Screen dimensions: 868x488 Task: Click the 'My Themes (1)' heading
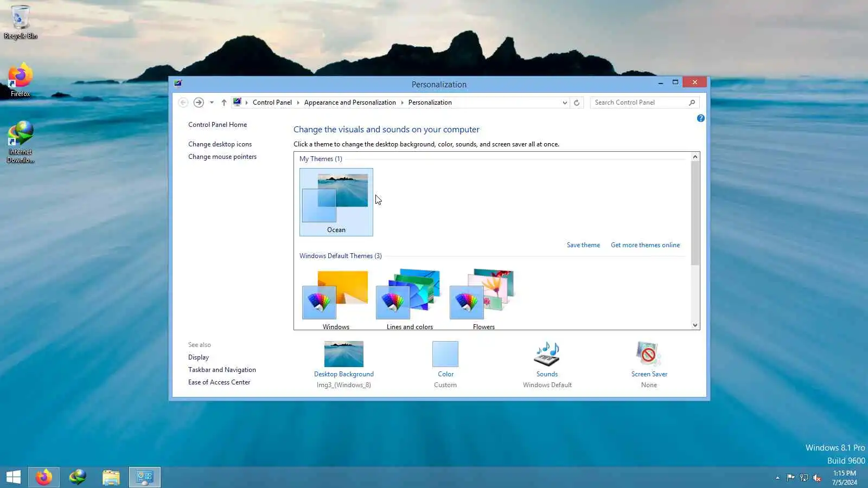tap(321, 159)
